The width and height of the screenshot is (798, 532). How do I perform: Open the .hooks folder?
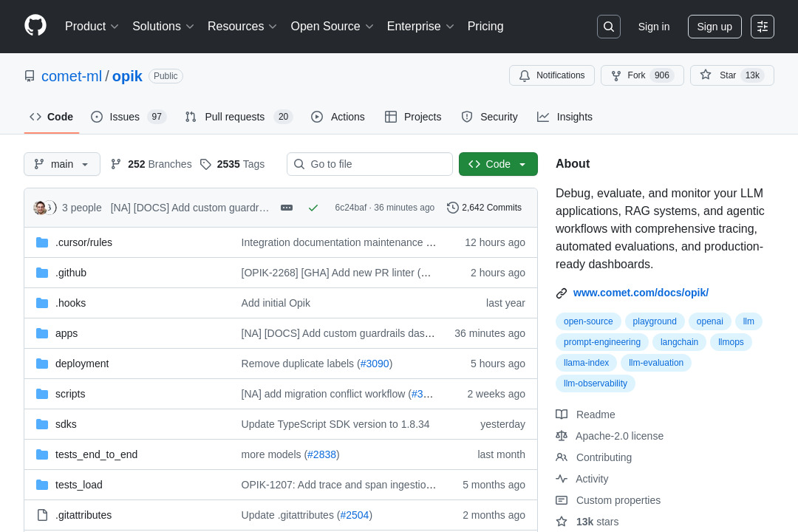(x=70, y=303)
